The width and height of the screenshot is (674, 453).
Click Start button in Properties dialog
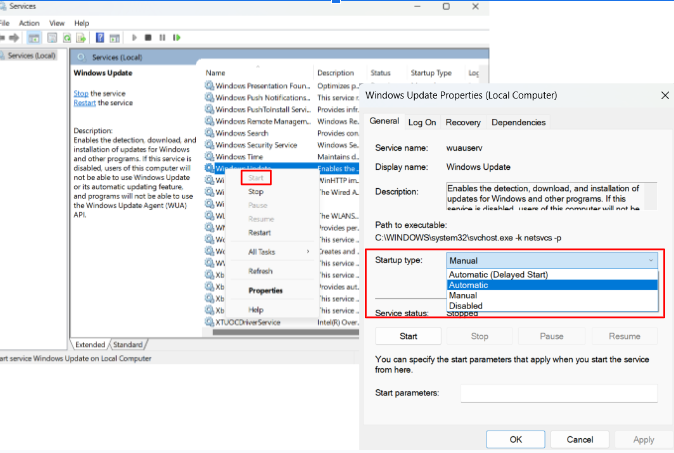pyautogui.click(x=408, y=336)
